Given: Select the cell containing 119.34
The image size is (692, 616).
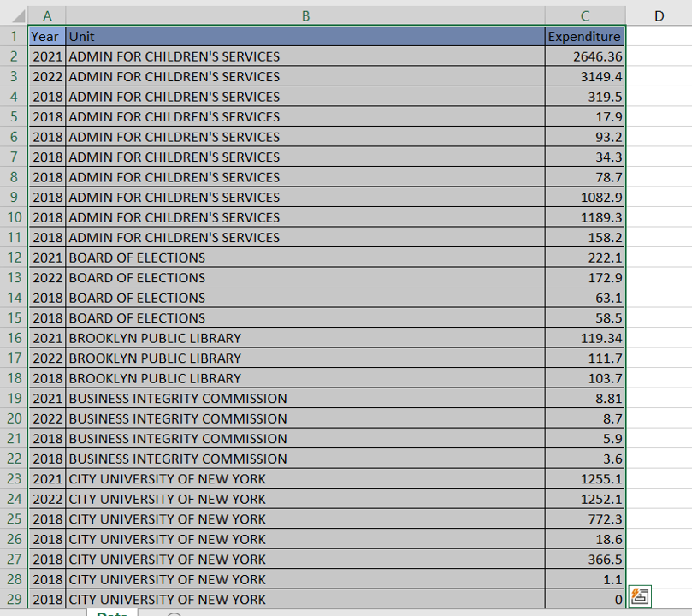Looking at the screenshot, I should [x=585, y=338].
